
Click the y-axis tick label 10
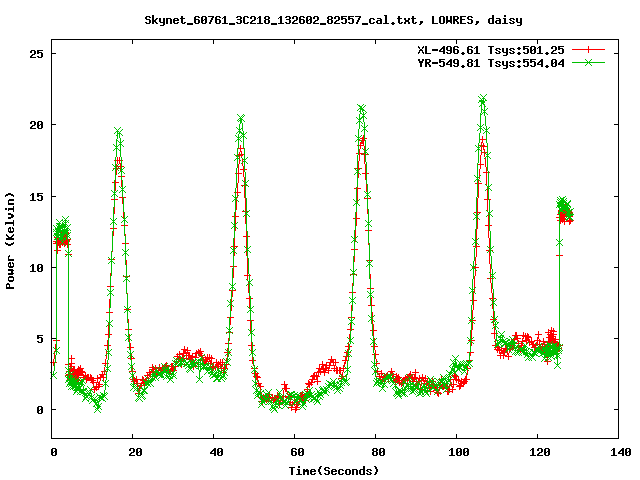coord(37,268)
